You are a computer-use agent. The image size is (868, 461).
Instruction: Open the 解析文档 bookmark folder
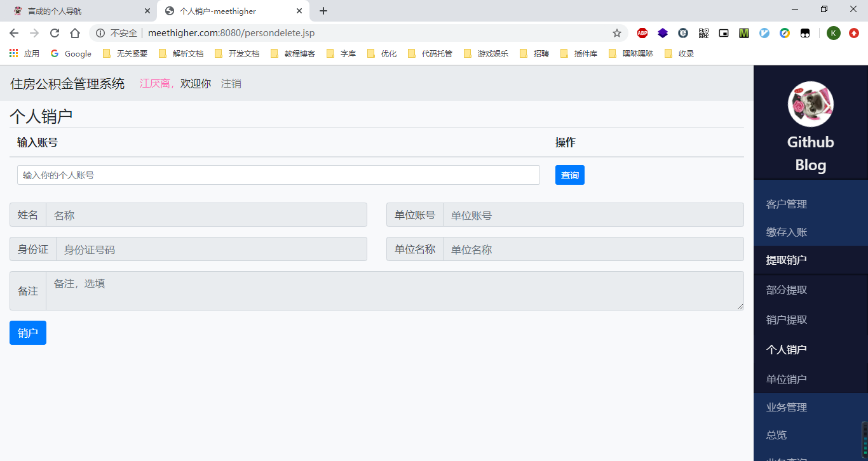click(x=181, y=54)
